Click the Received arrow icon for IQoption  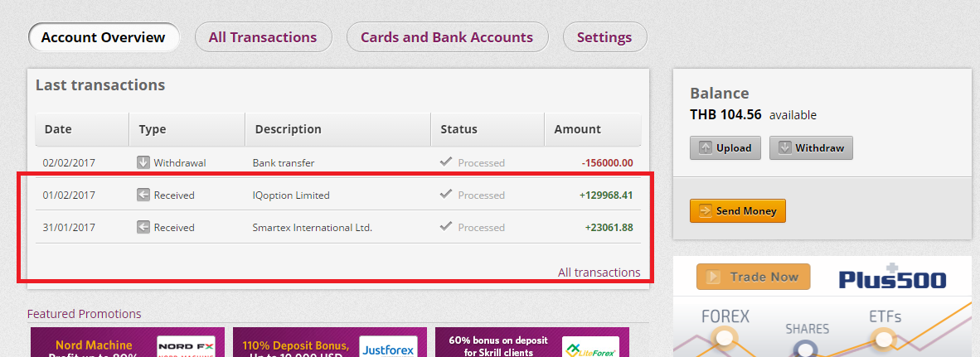(143, 195)
